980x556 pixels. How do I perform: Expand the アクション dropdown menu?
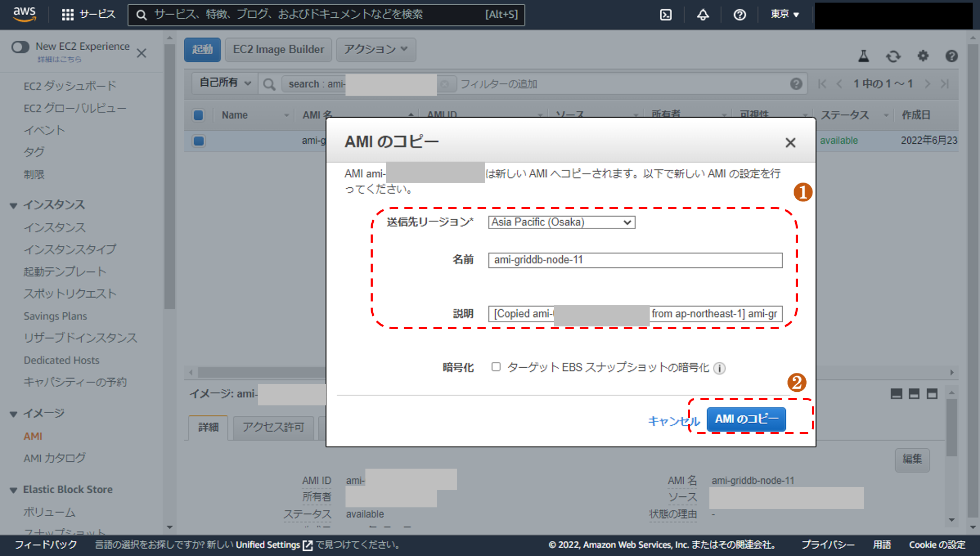[x=375, y=49]
